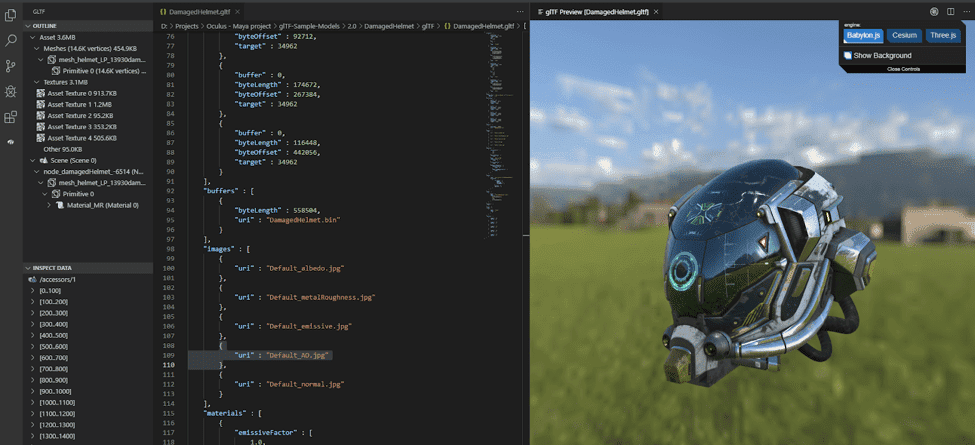This screenshot has height=445, width=975.
Task: Collapse the Textures 3.1MB node
Action: pos(37,82)
